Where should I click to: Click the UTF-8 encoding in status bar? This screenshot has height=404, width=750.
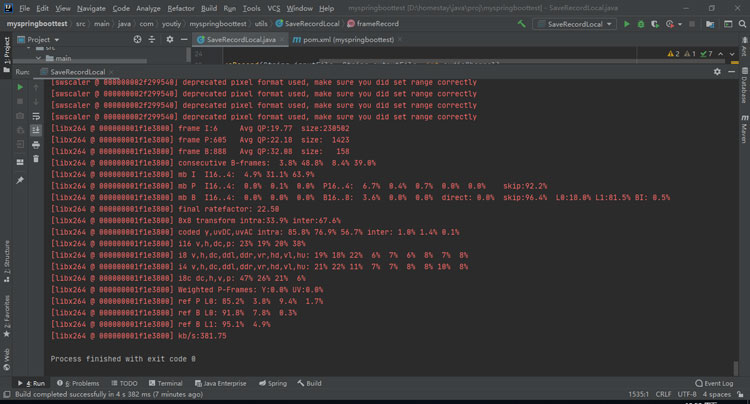687,394
